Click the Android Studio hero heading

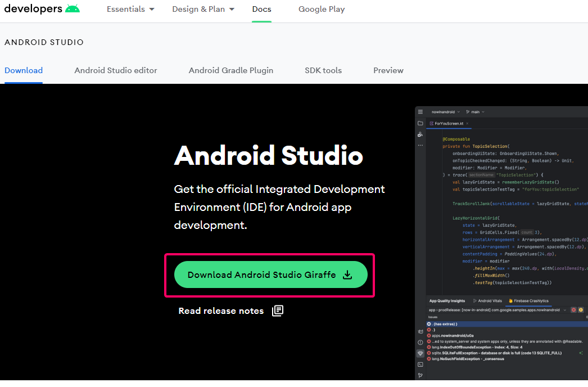click(x=269, y=155)
